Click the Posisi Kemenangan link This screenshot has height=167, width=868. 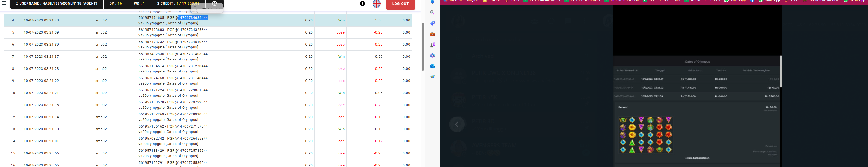[697, 158]
